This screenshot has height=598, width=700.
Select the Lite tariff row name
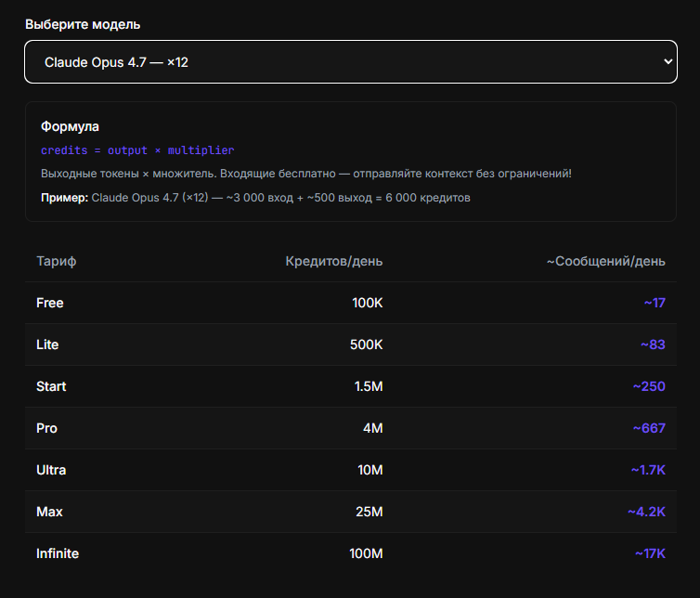pos(47,344)
